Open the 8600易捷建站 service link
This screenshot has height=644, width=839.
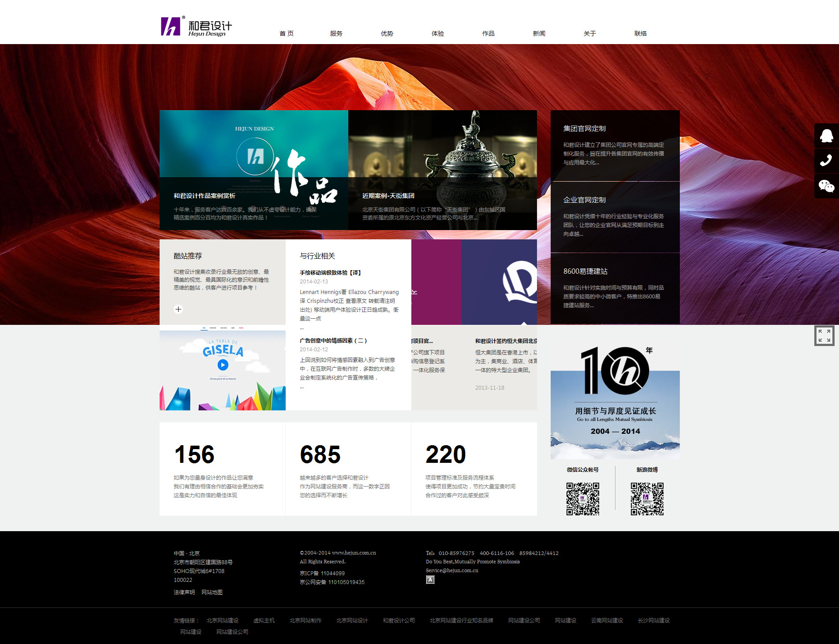click(x=585, y=272)
